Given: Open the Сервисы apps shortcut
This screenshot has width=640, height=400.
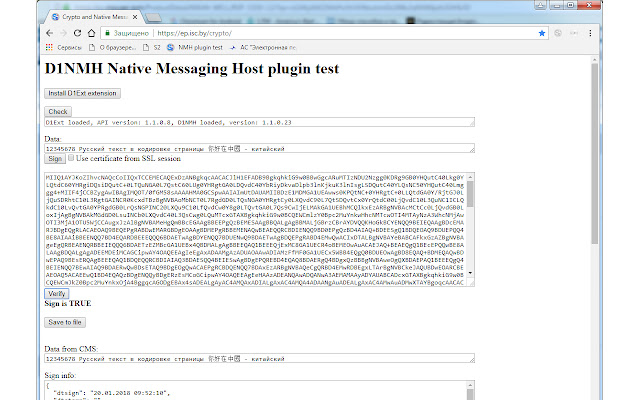Looking at the screenshot, I should (x=64, y=47).
